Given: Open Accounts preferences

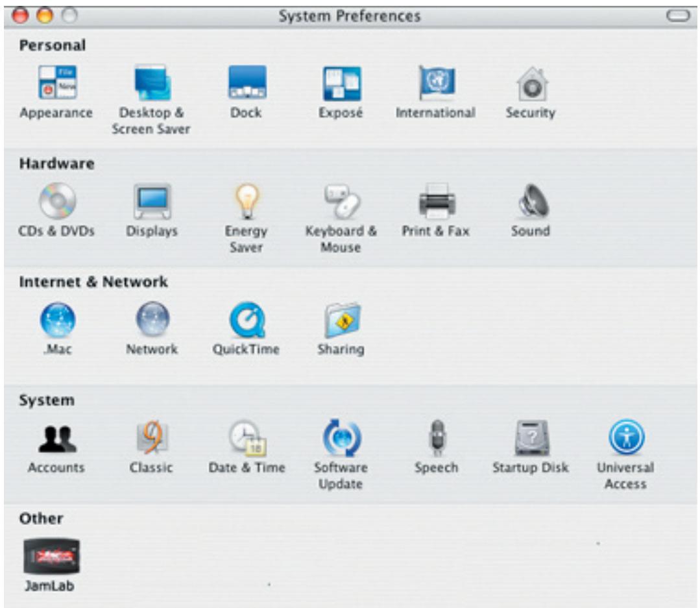Looking at the screenshot, I should [x=57, y=439].
